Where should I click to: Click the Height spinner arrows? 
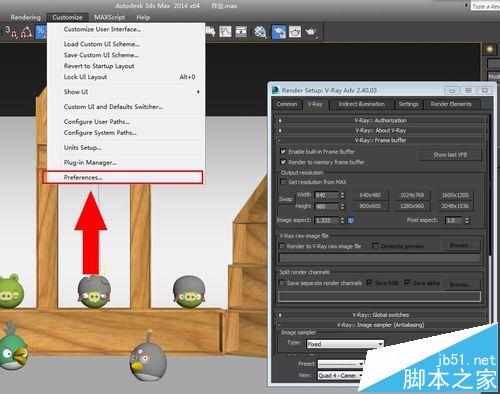(342, 206)
